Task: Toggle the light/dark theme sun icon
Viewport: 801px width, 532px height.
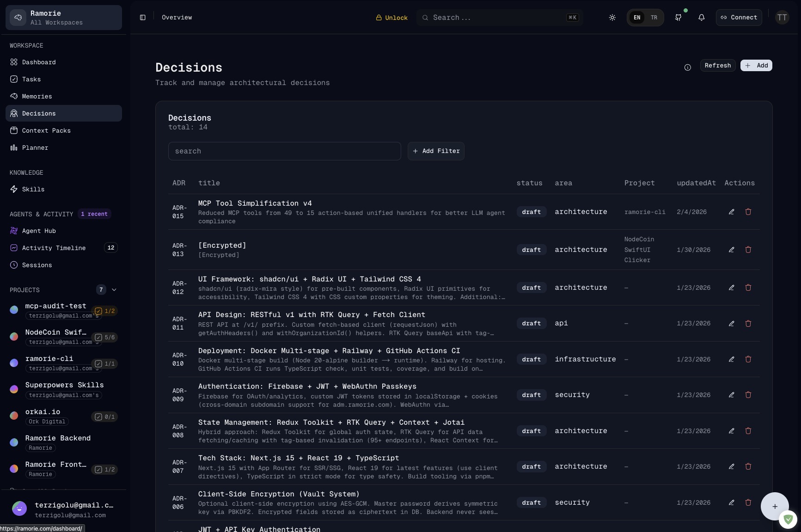Action: pos(612,18)
